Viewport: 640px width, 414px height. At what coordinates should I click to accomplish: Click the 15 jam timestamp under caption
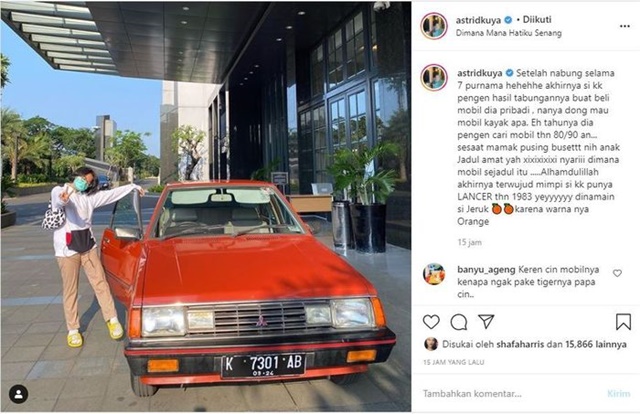coord(469,243)
